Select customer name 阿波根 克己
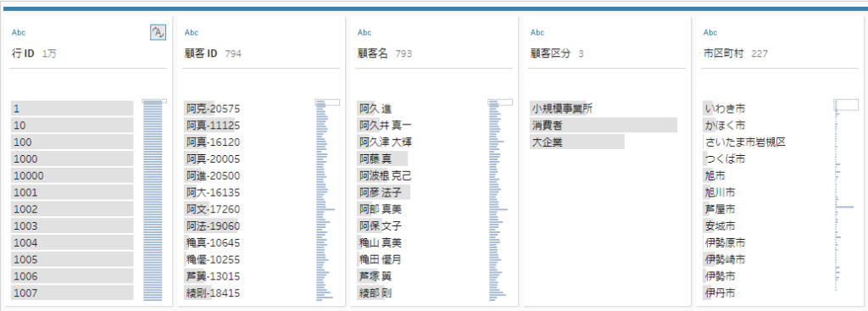Viewport: 868px width, 311px height. [x=386, y=175]
